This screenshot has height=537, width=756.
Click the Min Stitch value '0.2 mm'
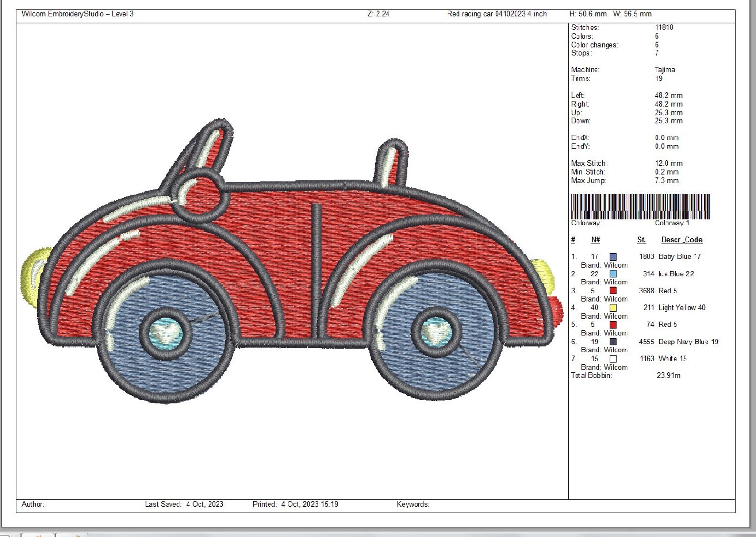(x=666, y=172)
